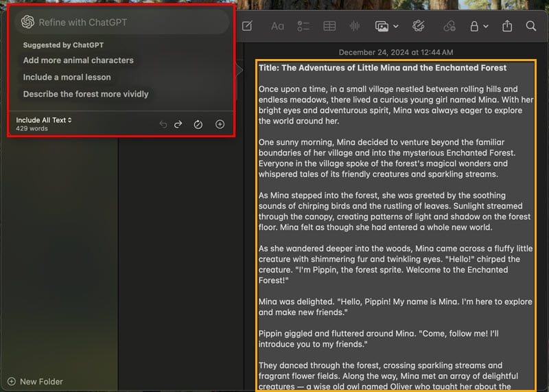This screenshot has height=392, width=549.
Task: Click the link/collaborate icon in the toolbar
Action: (449, 27)
